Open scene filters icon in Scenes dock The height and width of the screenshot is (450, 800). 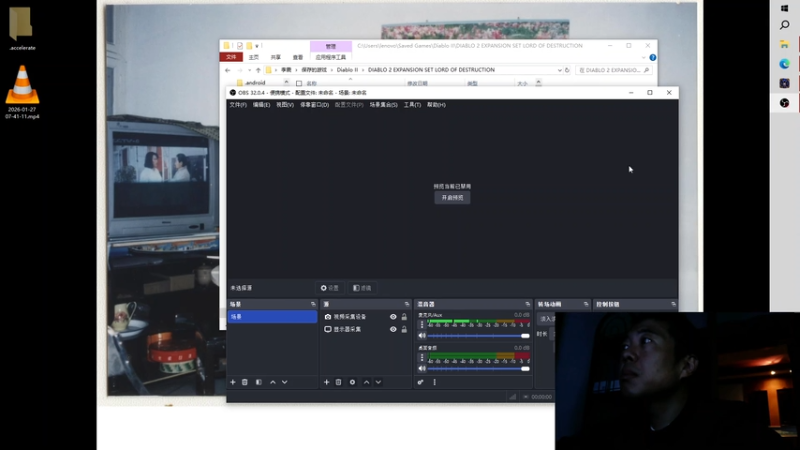click(x=259, y=382)
